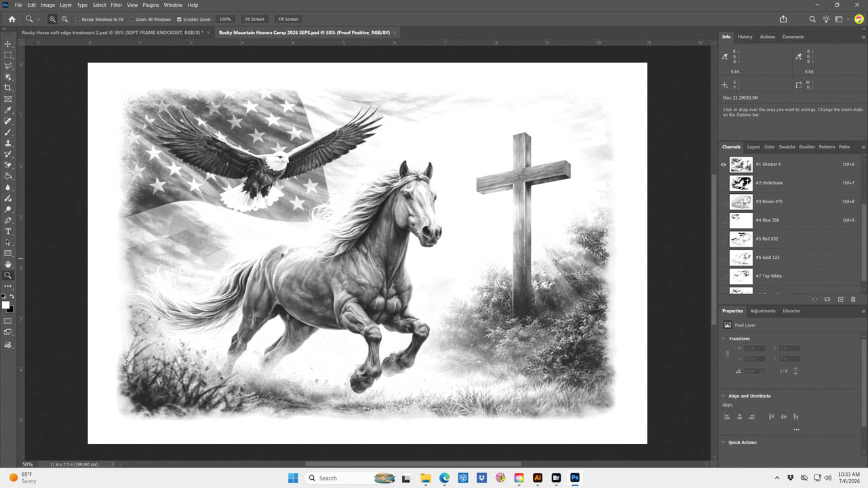Open the Channels panel options menu
The image size is (868, 488).
(x=863, y=147)
